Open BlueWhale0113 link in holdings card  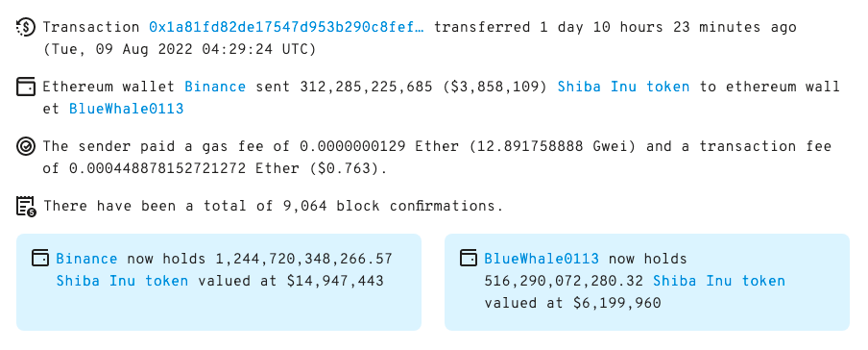[542, 259]
